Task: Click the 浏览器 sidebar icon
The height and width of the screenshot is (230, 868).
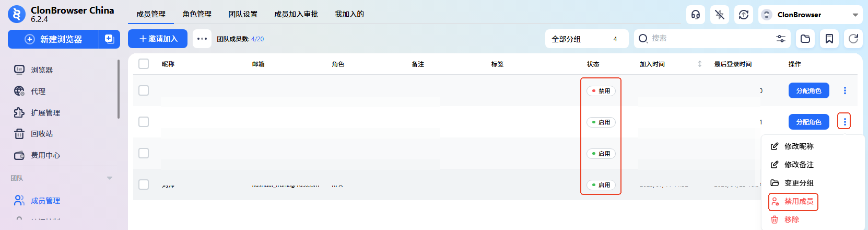Action: [19, 70]
